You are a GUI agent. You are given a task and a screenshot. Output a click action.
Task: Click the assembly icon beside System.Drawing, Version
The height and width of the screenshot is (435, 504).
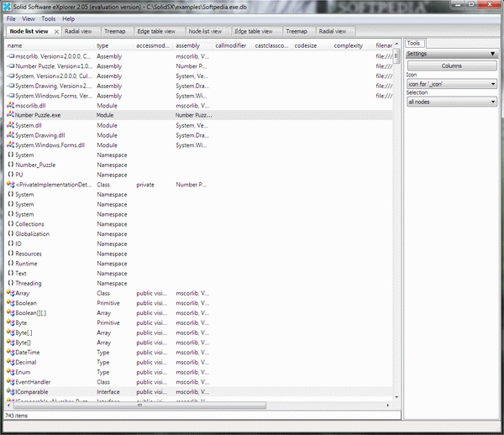(11, 86)
